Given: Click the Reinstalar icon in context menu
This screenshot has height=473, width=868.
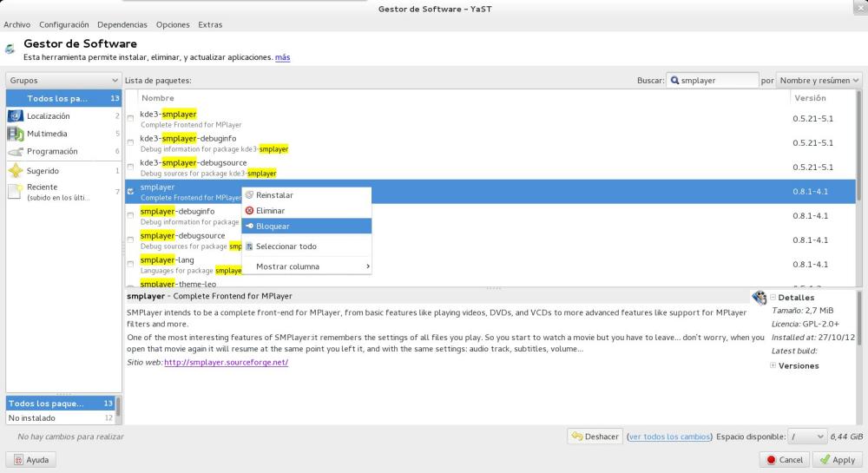Looking at the screenshot, I should pyautogui.click(x=249, y=195).
